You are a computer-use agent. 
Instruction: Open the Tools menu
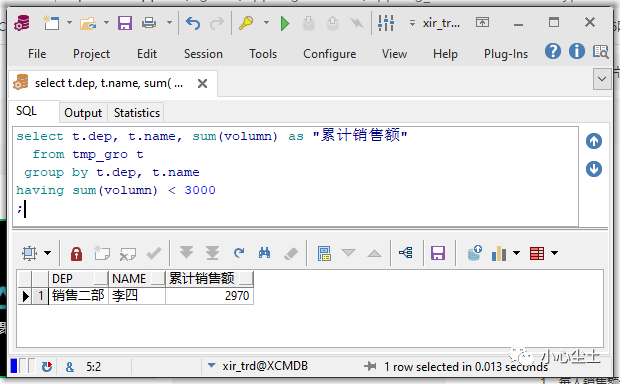click(263, 54)
